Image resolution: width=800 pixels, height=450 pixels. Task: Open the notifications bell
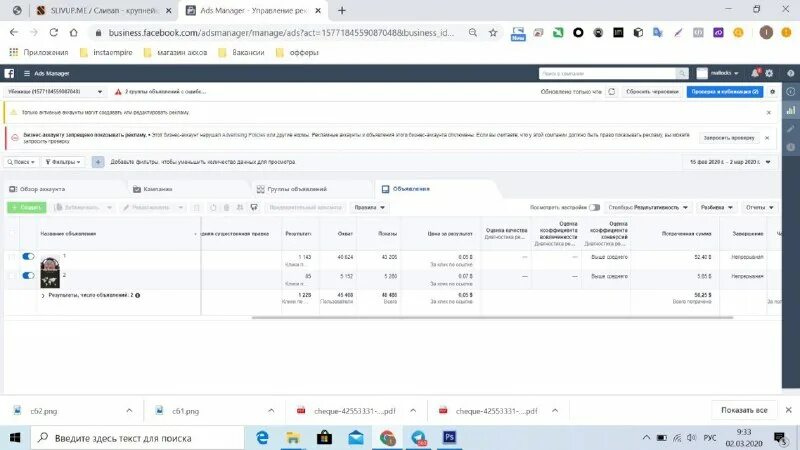755,73
